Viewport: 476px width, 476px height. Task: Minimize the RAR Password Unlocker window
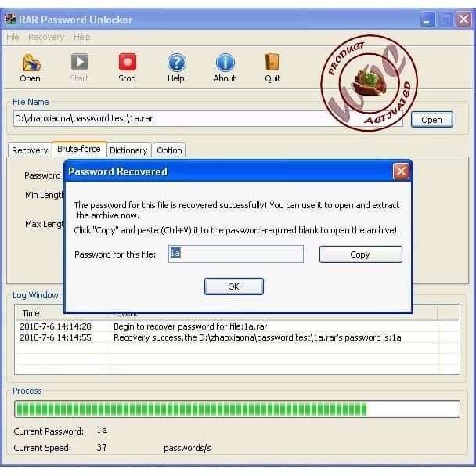click(427, 20)
